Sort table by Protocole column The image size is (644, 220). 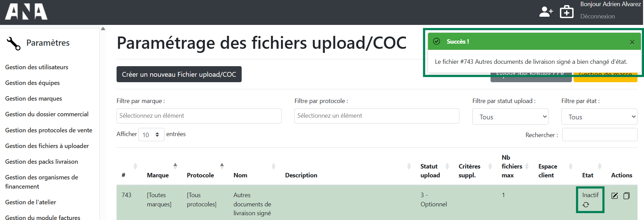[x=200, y=175]
